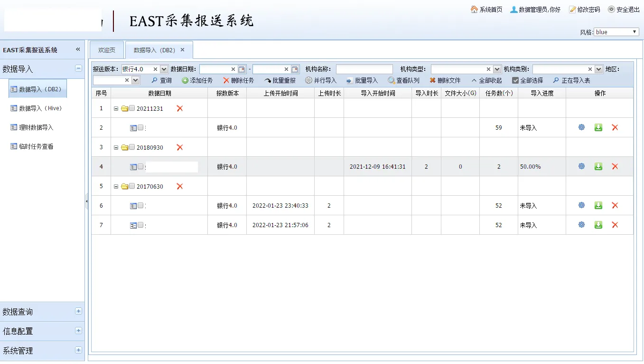Click the gear settings icon in row 2
644x364 pixels.
581,127
